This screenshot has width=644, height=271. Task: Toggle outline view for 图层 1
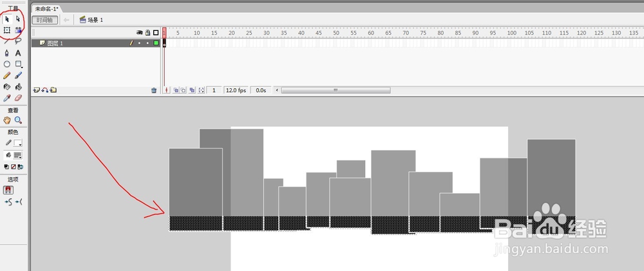click(156, 42)
